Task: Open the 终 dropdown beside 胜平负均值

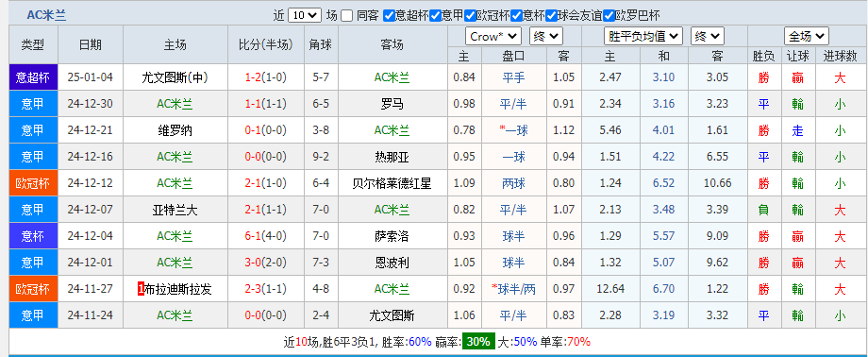Action: [708, 37]
